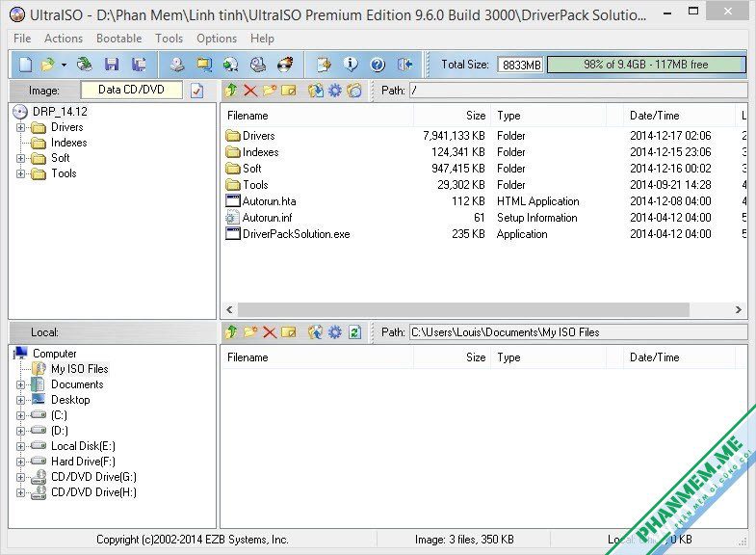756x555 pixels.
Task: Click the Burn CD/DVD Image icon
Action: click(x=285, y=65)
